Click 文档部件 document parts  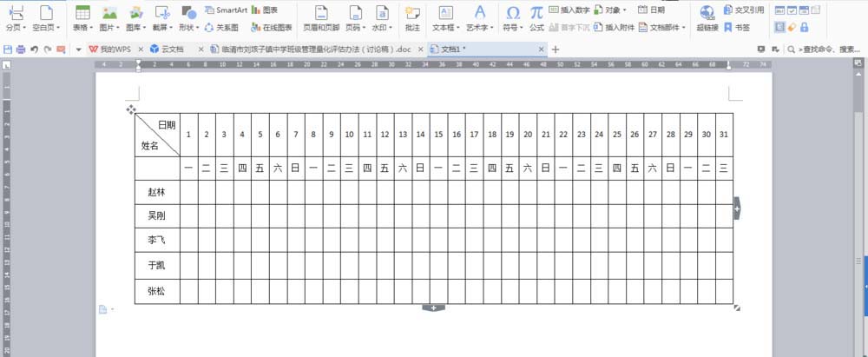coord(662,27)
